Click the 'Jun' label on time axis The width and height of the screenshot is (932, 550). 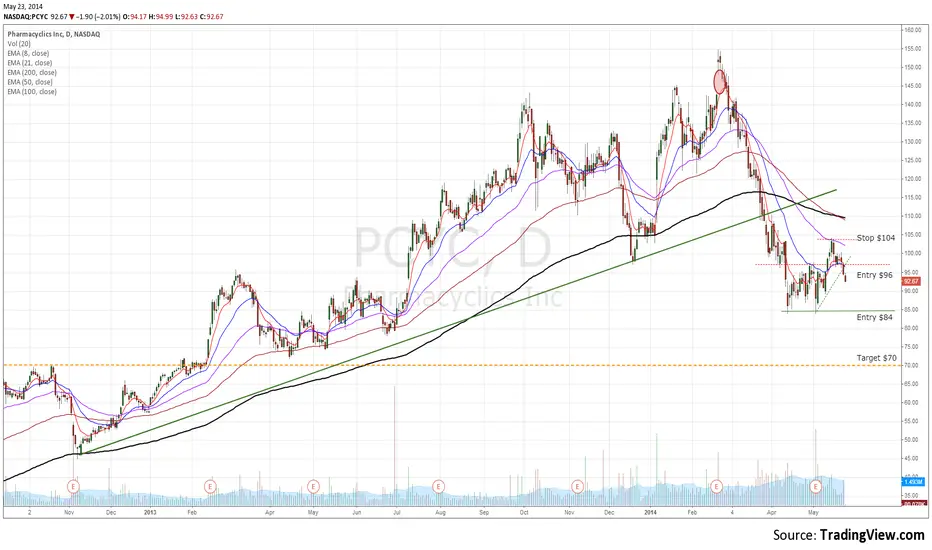(x=357, y=512)
